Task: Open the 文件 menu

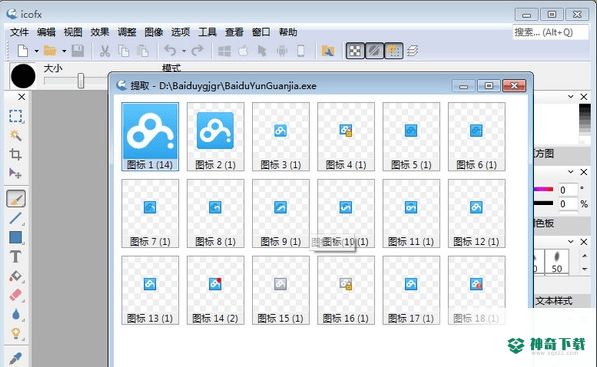Action: (19, 32)
